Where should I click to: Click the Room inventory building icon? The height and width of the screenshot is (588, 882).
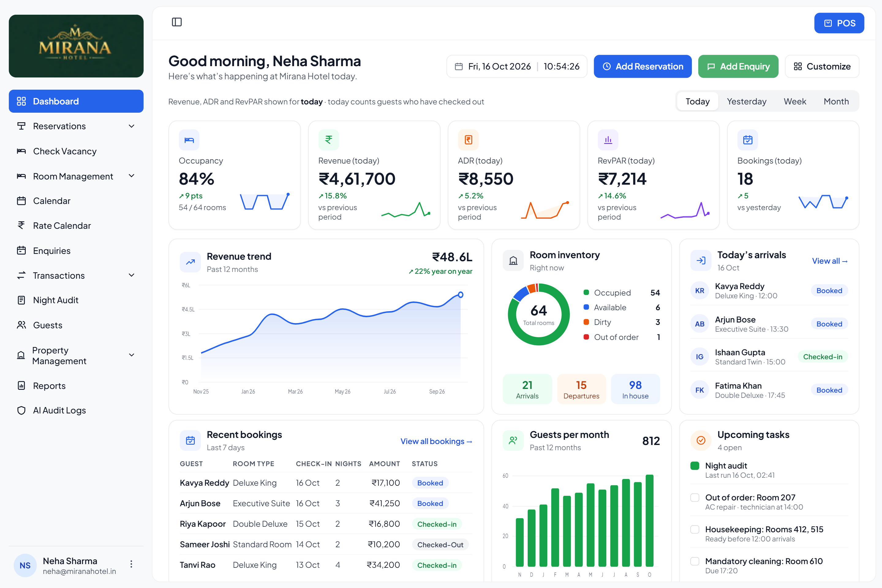click(513, 261)
